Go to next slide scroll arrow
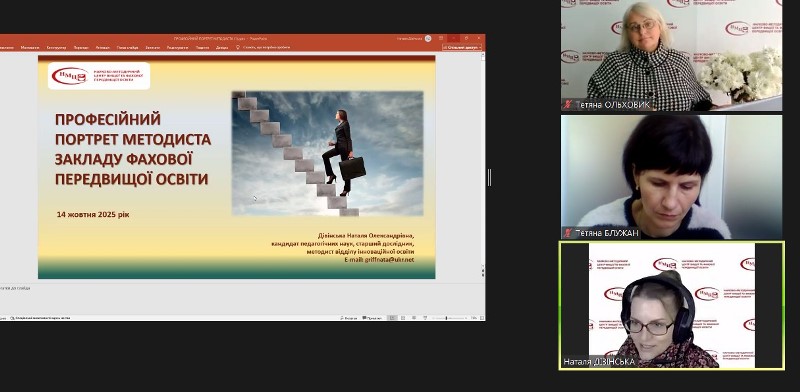 483,275
